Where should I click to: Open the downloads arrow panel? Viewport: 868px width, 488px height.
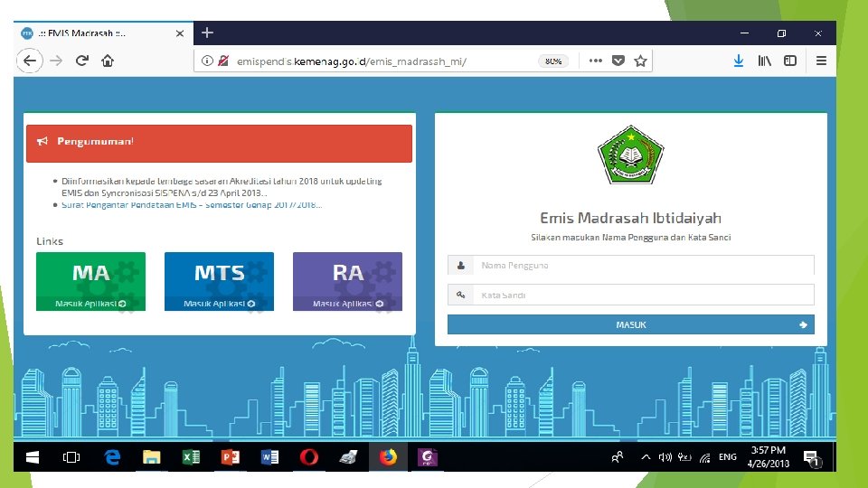[x=739, y=61]
